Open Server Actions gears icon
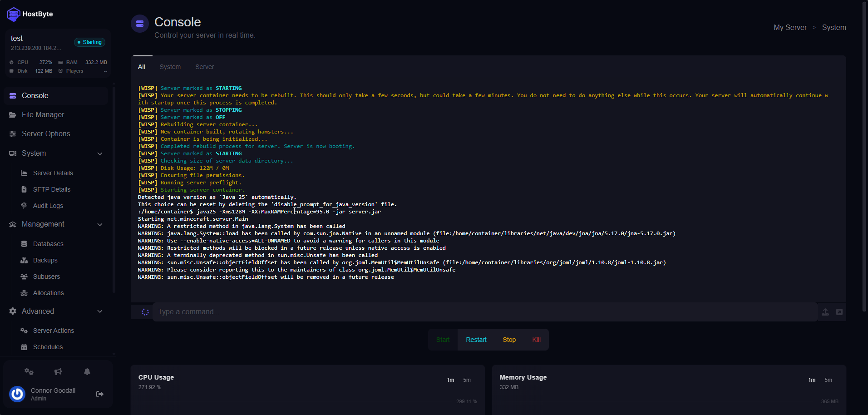This screenshot has height=415, width=868. (x=24, y=331)
